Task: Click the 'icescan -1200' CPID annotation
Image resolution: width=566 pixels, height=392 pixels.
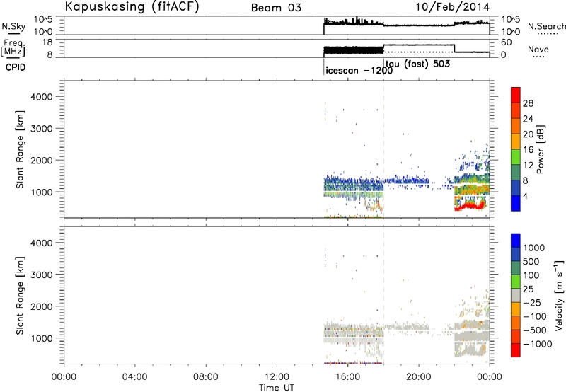Action: point(359,70)
